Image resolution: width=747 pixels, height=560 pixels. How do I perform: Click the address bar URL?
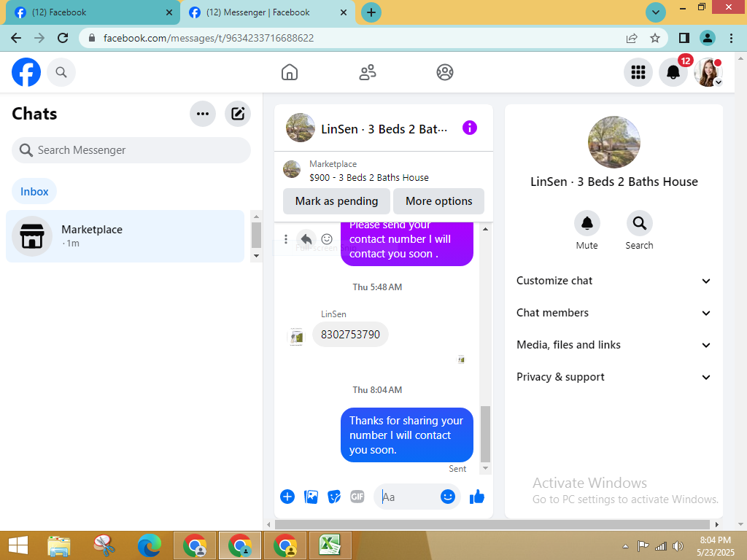(209, 38)
